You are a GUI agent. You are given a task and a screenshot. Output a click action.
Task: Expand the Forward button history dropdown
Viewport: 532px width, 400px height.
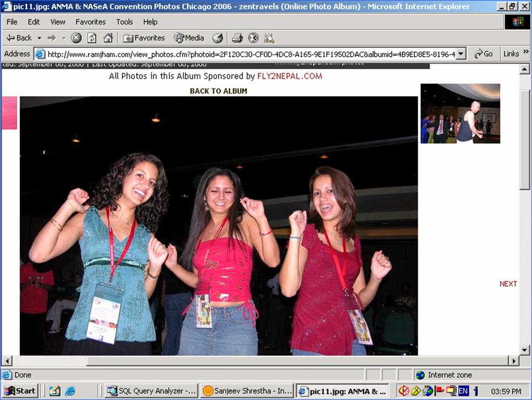point(63,38)
